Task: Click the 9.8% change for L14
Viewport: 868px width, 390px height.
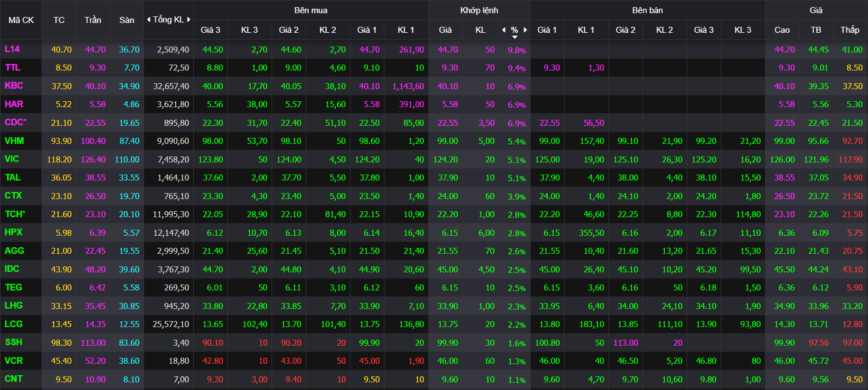Action: click(517, 50)
